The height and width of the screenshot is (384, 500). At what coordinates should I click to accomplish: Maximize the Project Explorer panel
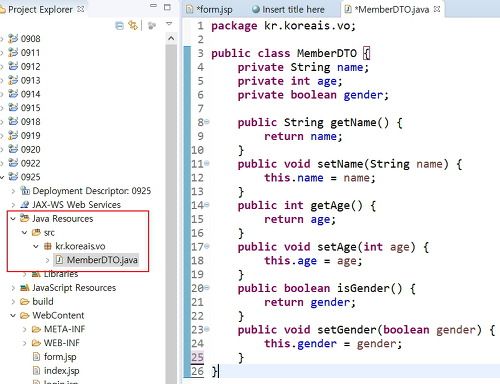point(167,7)
